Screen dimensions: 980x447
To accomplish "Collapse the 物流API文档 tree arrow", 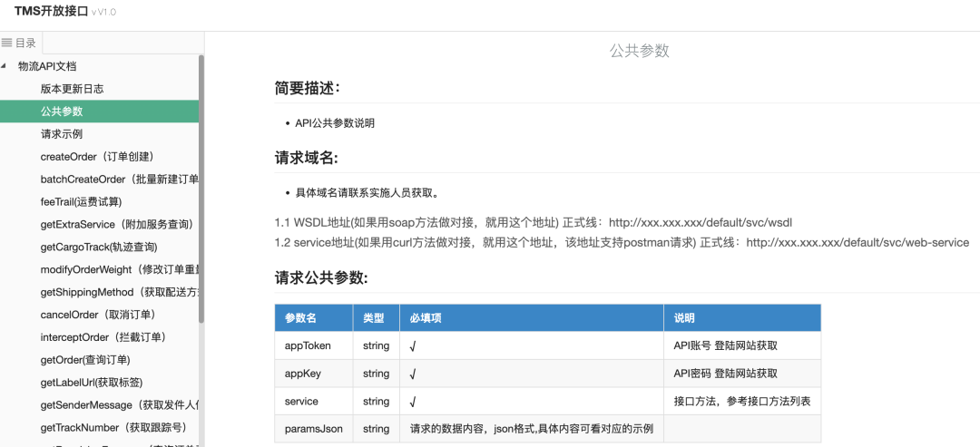I will coord(5,66).
